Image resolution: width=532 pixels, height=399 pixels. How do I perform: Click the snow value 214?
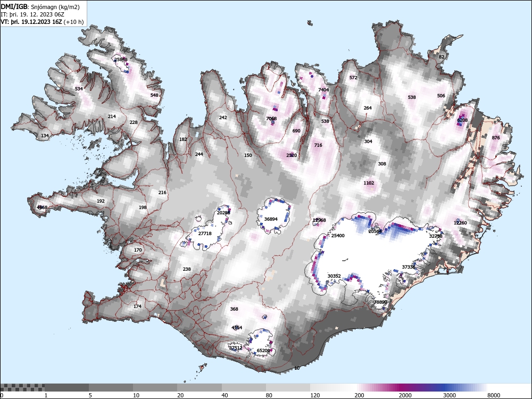112,117
